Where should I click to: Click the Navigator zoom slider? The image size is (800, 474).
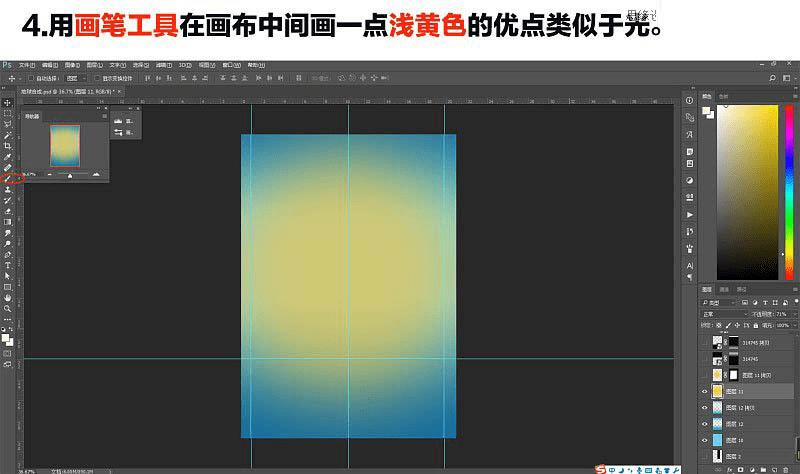coord(72,174)
